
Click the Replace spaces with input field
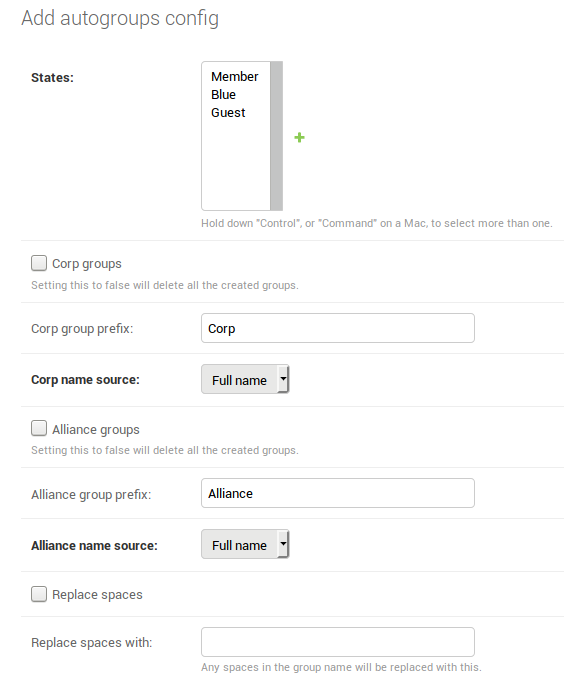[338, 642]
